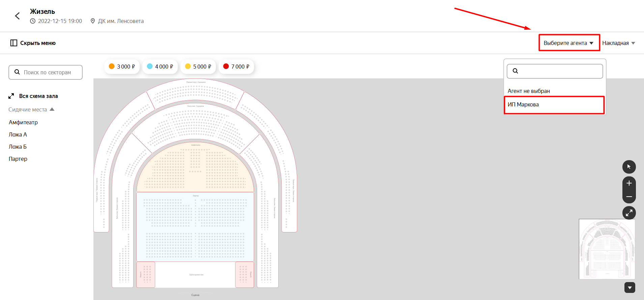Click the back arrow icon

[x=17, y=16]
